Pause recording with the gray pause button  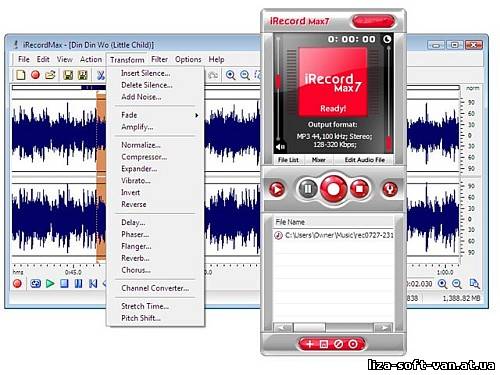pyautogui.click(x=307, y=189)
